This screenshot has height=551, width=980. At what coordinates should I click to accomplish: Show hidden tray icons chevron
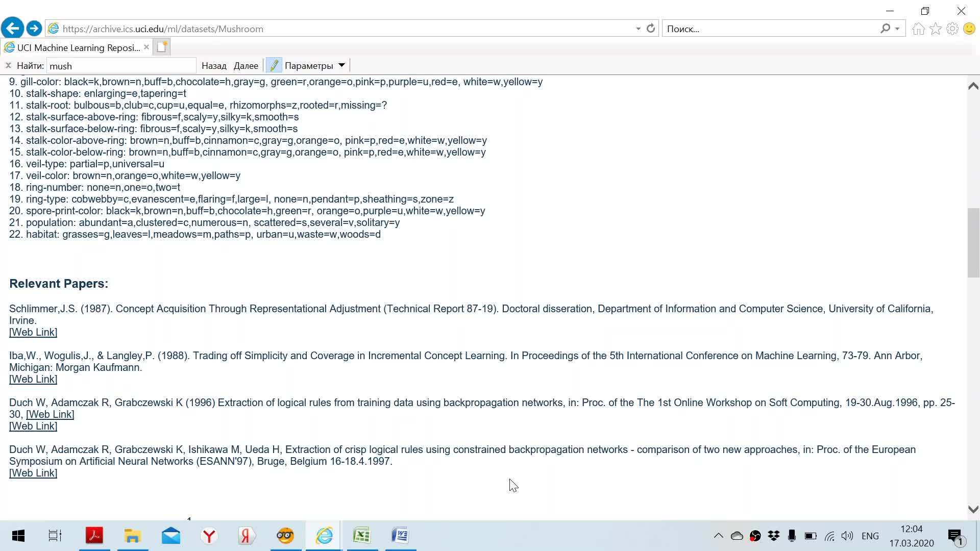click(718, 536)
